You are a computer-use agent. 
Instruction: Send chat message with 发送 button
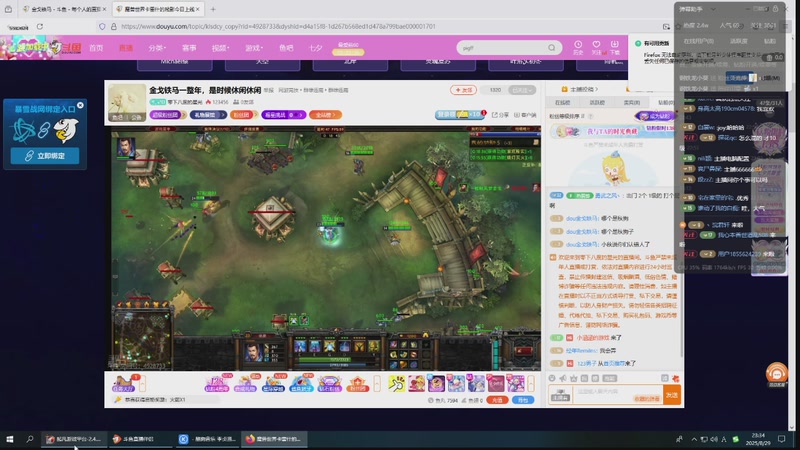(x=672, y=395)
